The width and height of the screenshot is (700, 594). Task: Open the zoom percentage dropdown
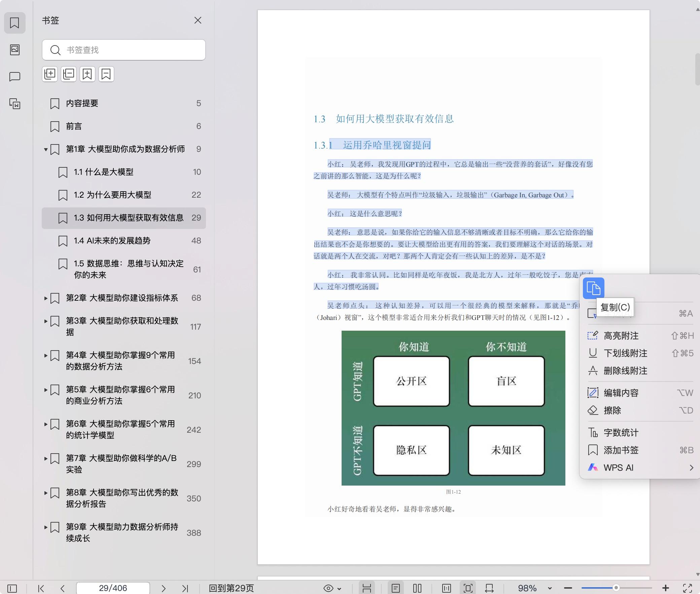pos(550,588)
